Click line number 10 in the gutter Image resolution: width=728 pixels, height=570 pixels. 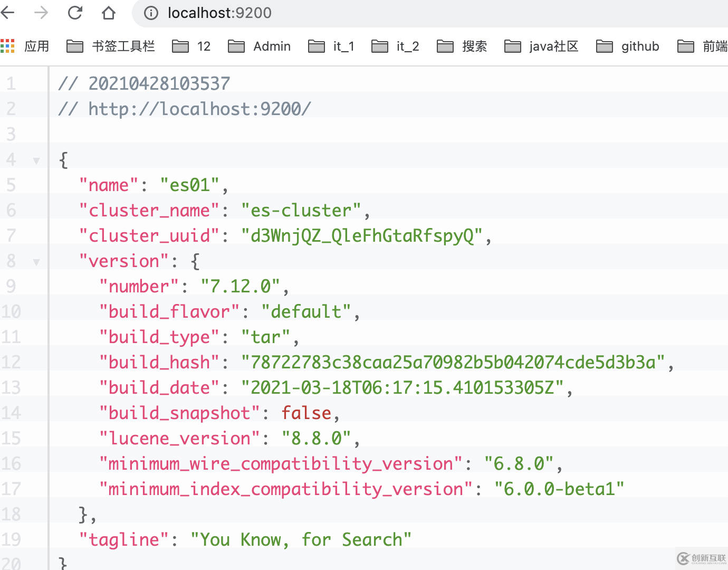click(x=11, y=312)
